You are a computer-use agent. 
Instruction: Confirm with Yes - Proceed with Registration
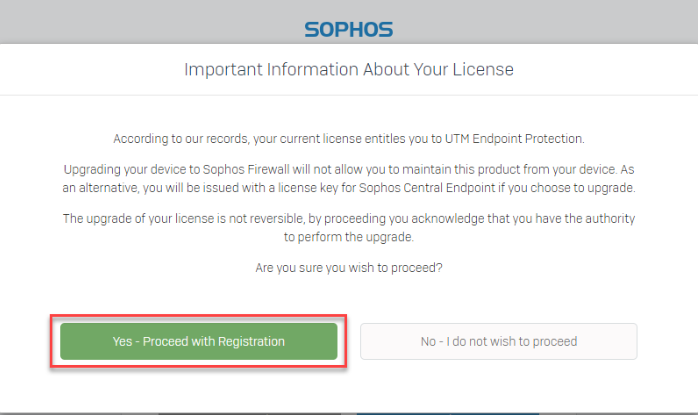coord(199,342)
